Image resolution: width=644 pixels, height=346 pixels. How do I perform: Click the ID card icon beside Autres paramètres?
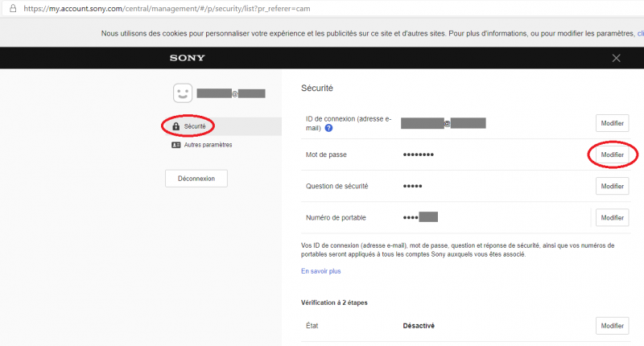pyautogui.click(x=175, y=146)
